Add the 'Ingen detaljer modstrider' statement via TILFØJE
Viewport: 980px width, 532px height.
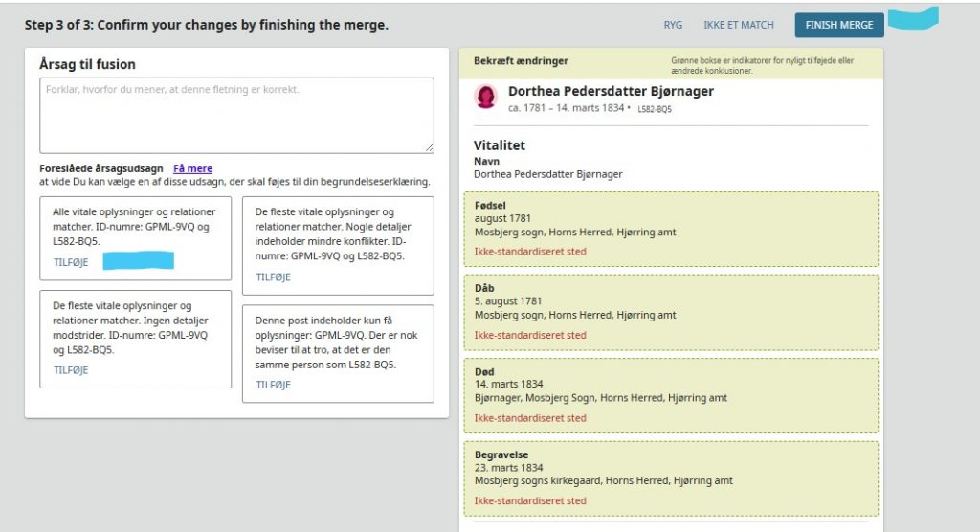pos(71,370)
